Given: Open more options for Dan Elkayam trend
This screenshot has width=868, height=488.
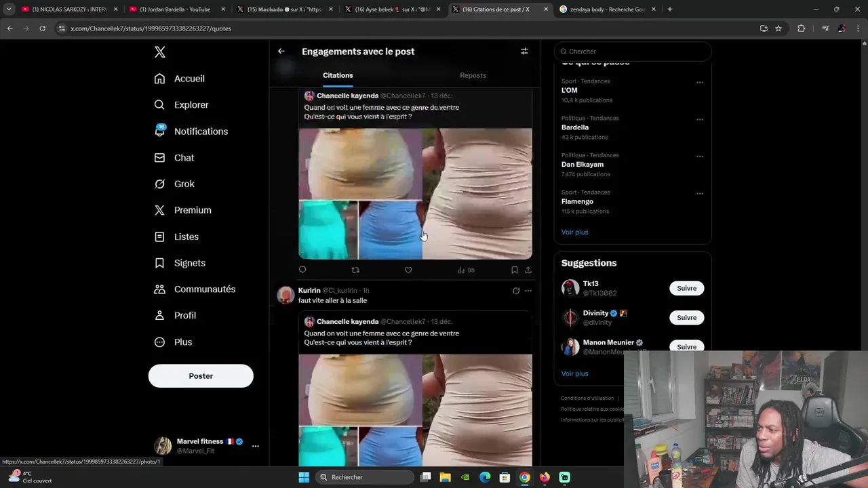Looking at the screenshot, I should pos(700,157).
